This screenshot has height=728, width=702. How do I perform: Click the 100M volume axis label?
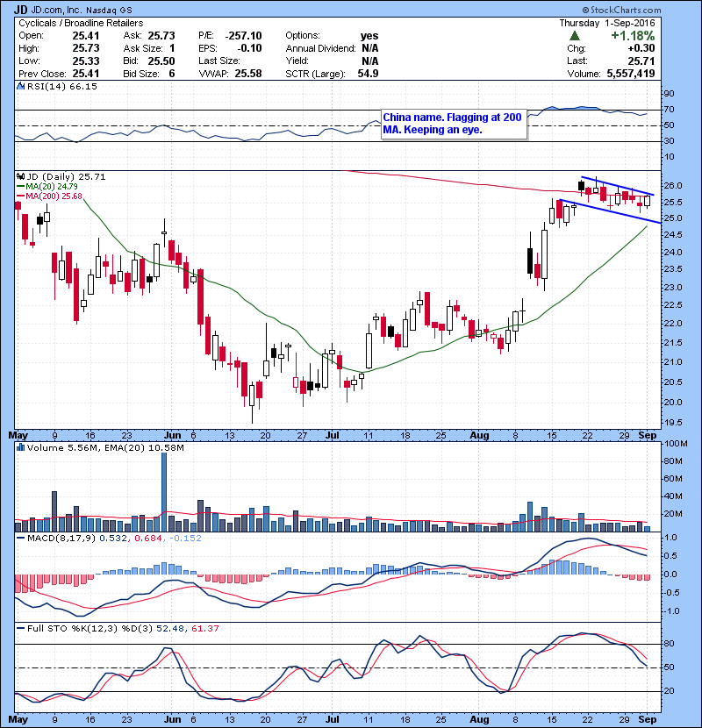[676, 444]
